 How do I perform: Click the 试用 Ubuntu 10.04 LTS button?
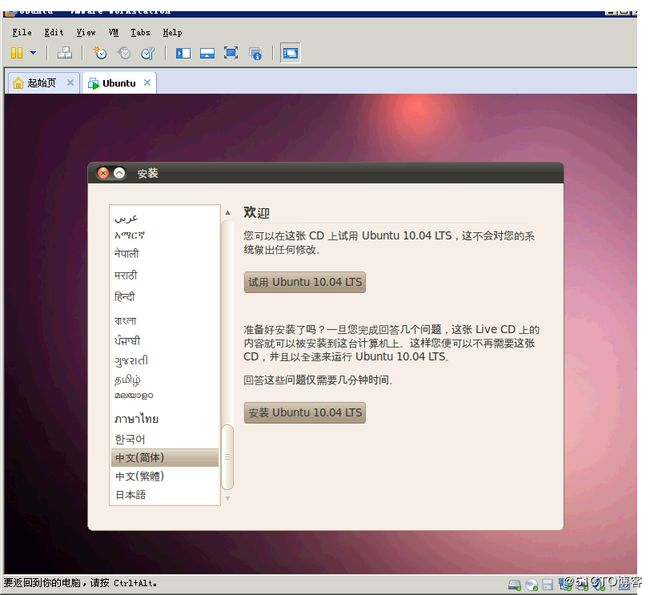(305, 282)
